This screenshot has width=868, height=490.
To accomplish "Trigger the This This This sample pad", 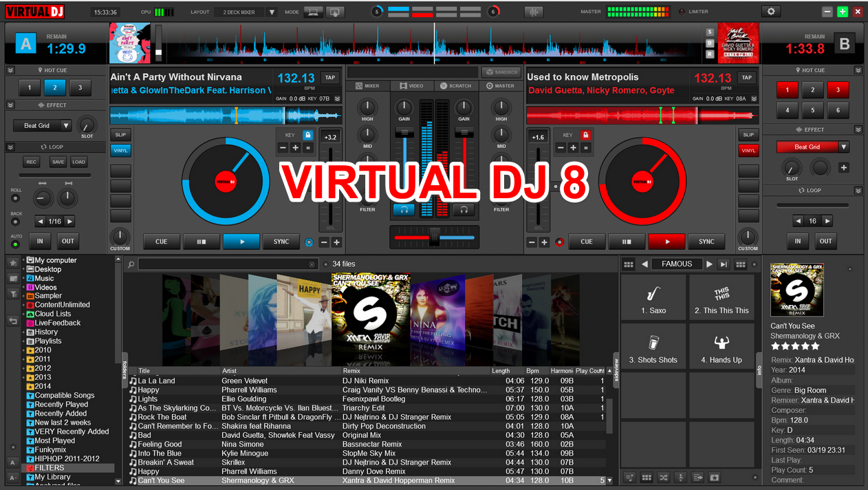I will tap(721, 297).
